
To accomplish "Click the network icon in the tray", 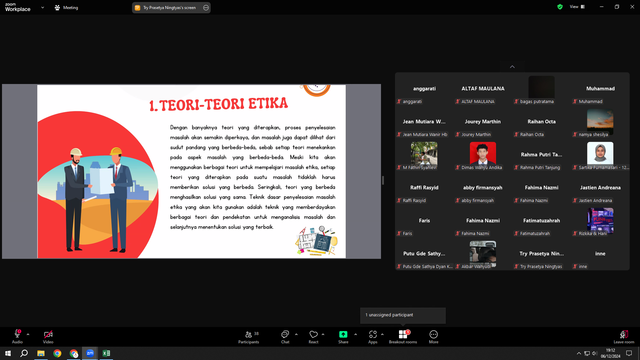I will [587, 353].
